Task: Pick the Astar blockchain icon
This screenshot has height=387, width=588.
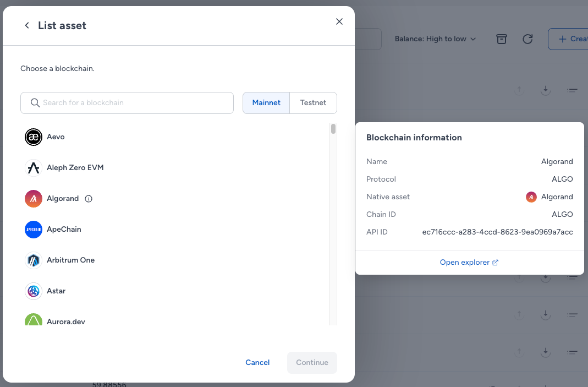Action: (x=34, y=291)
